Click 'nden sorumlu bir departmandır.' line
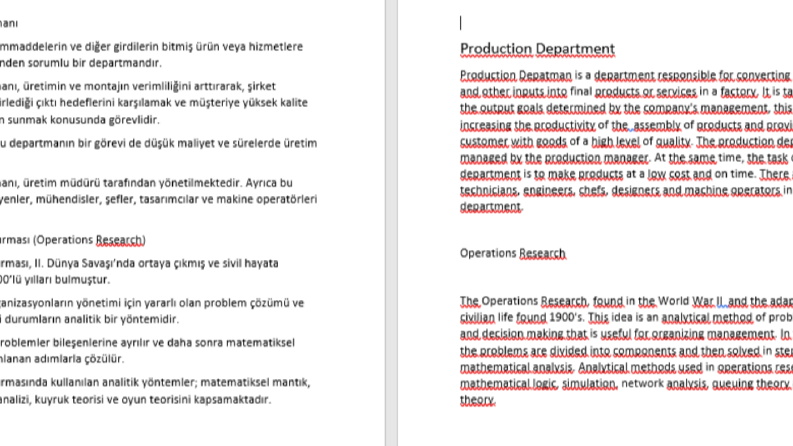This screenshot has width=793, height=446. click(x=80, y=63)
